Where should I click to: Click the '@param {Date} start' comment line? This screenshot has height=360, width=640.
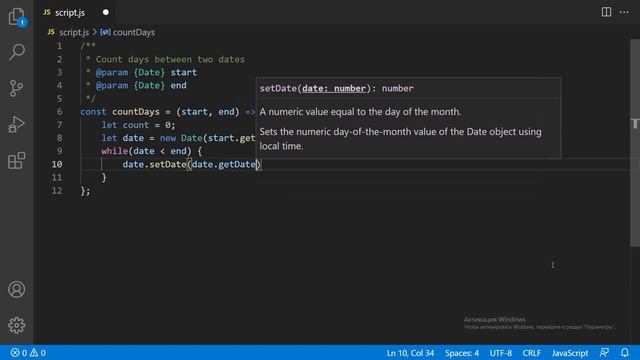click(146, 72)
